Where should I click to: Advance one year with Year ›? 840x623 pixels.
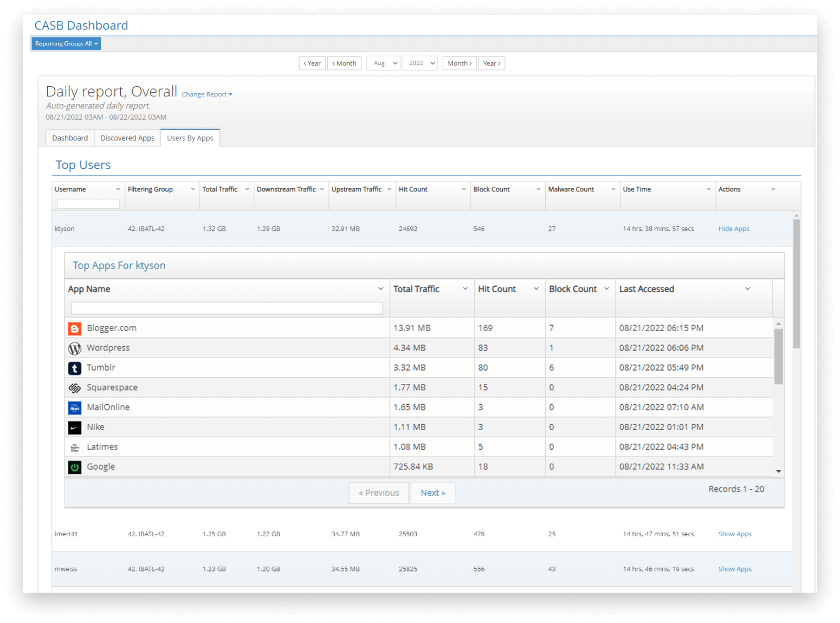pos(492,63)
